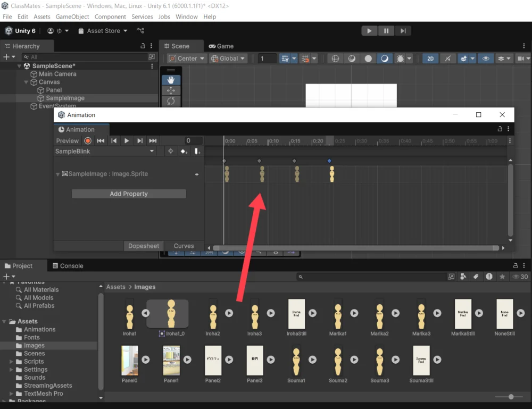Screen dimensions: 532x409
Task: Switch to Curves view
Action: pos(184,246)
